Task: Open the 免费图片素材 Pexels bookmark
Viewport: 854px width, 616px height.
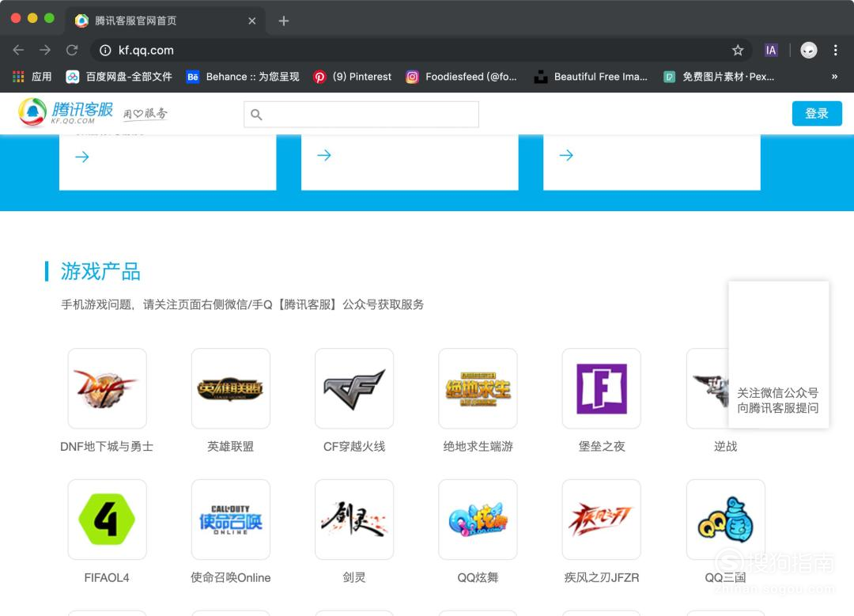Action: tap(719, 77)
